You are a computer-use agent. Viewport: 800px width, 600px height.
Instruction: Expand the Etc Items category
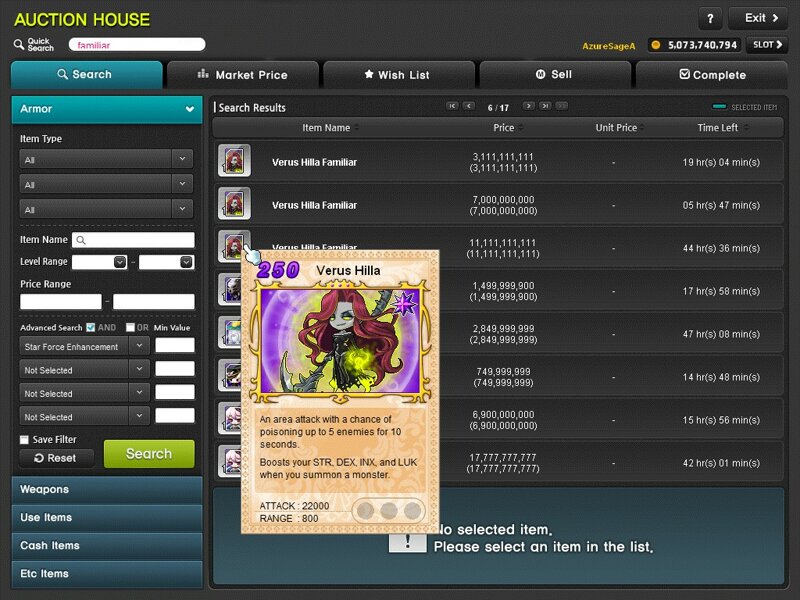click(x=107, y=574)
